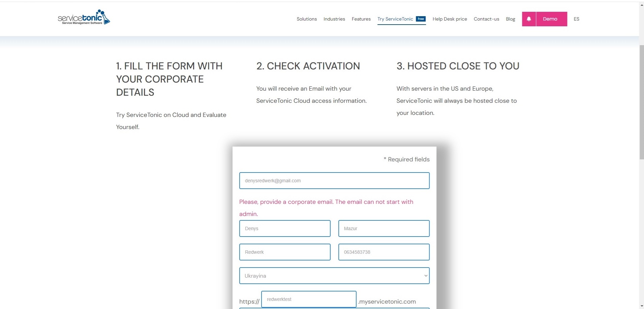Click the notification bell icon
Image resolution: width=644 pixels, height=309 pixels.
click(x=529, y=19)
